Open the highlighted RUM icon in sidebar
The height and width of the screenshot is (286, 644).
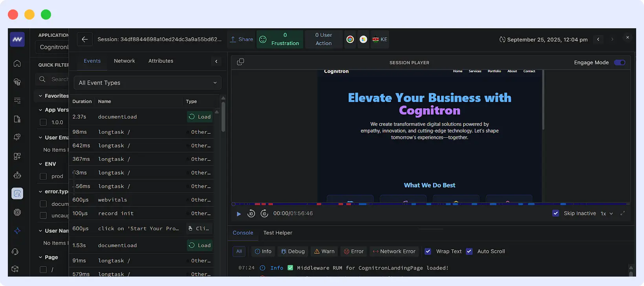tap(17, 193)
